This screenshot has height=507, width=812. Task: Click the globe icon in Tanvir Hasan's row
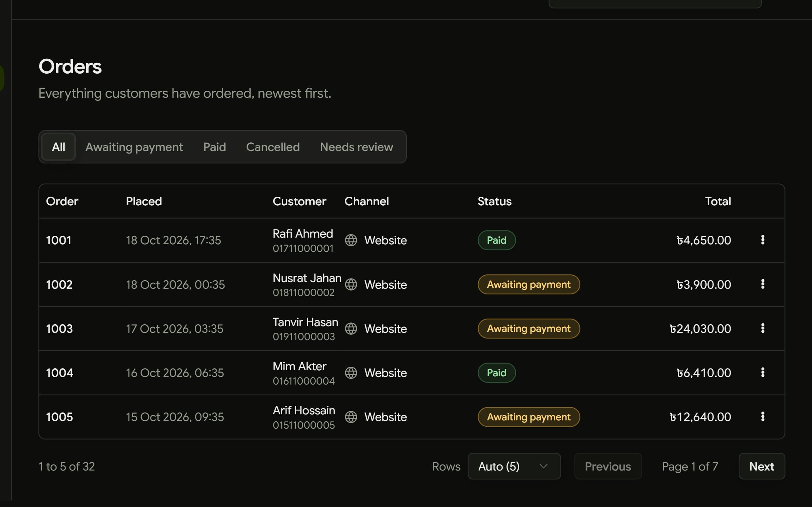pyautogui.click(x=351, y=329)
